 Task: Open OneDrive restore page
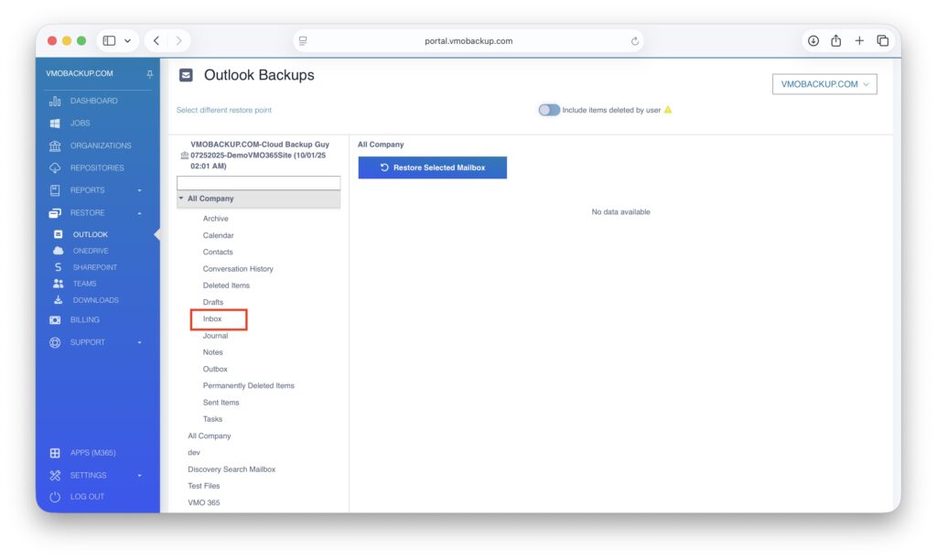click(x=90, y=251)
